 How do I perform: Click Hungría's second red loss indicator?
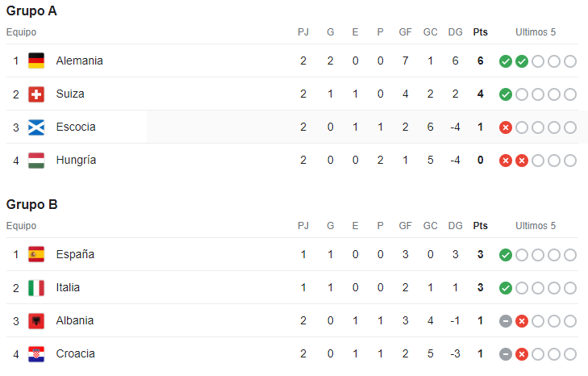[522, 161]
